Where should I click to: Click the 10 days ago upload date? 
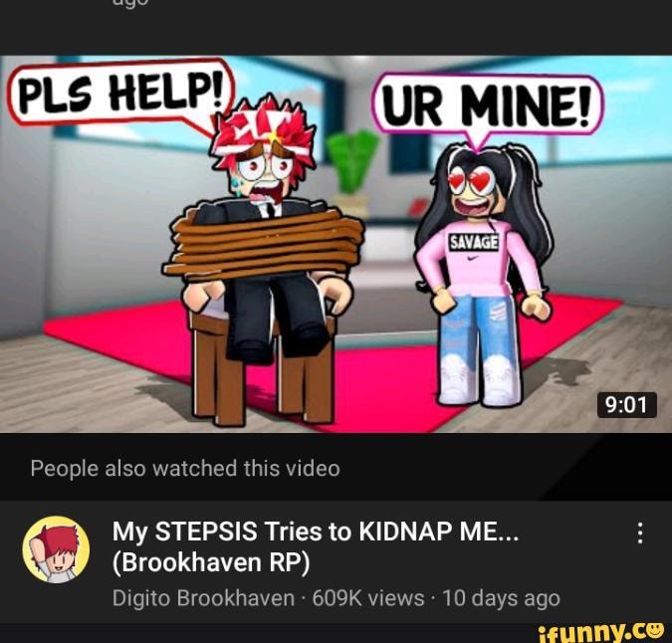(x=501, y=598)
